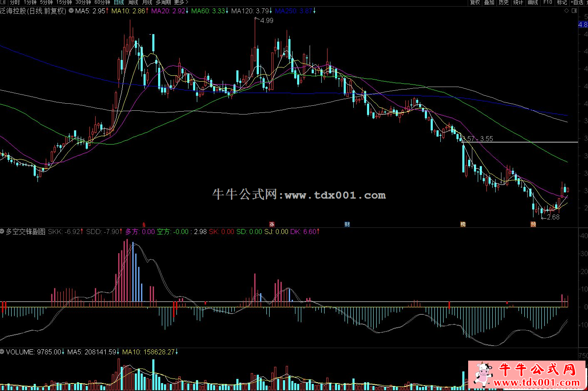Click the gray gap line at 3.55
Viewport: 588px width, 391px height.
(x=520, y=142)
